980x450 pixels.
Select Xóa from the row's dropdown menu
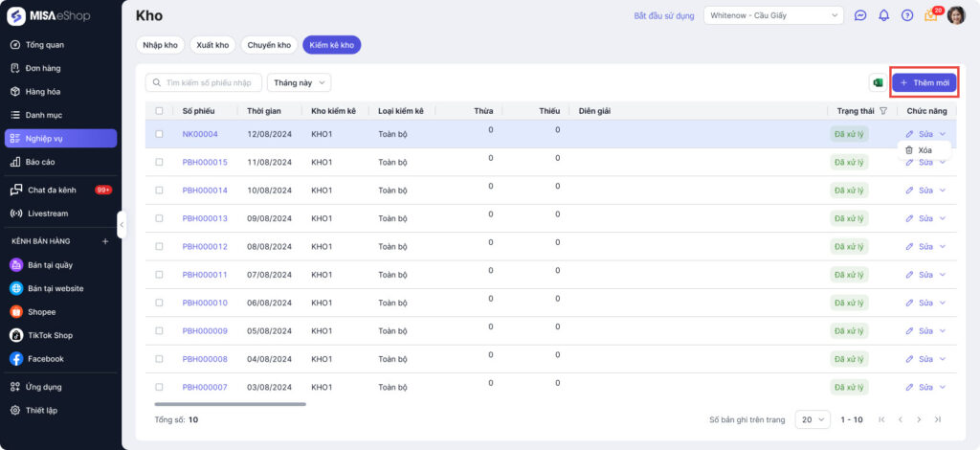924,150
